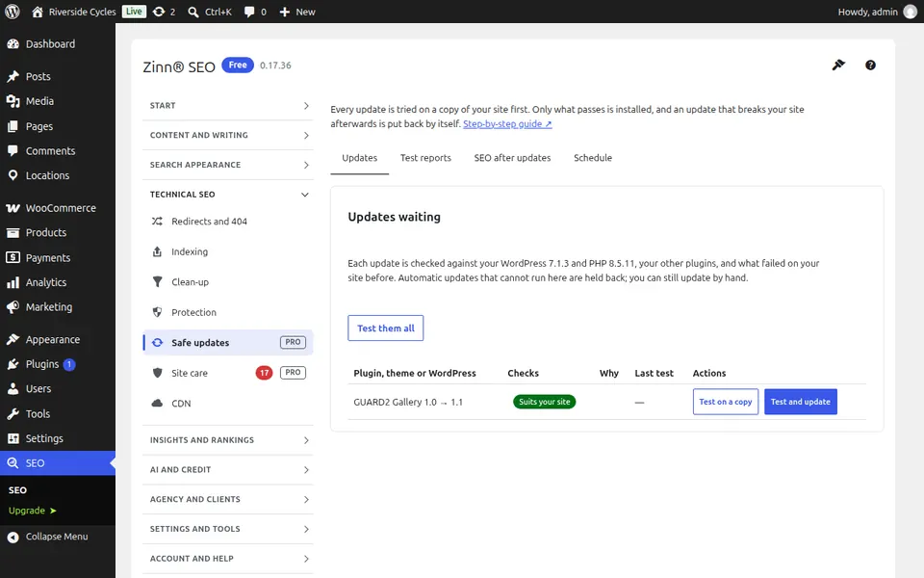Expand the START section
This screenshot has width=924, height=578.
[228, 106]
